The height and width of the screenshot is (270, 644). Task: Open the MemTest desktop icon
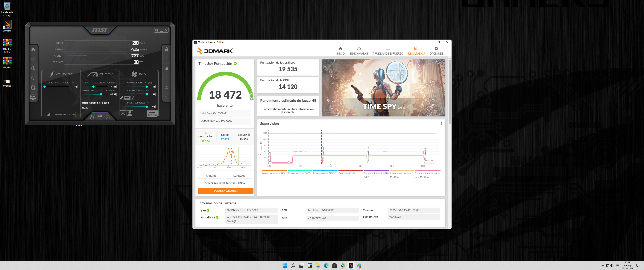pyautogui.click(x=7, y=63)
